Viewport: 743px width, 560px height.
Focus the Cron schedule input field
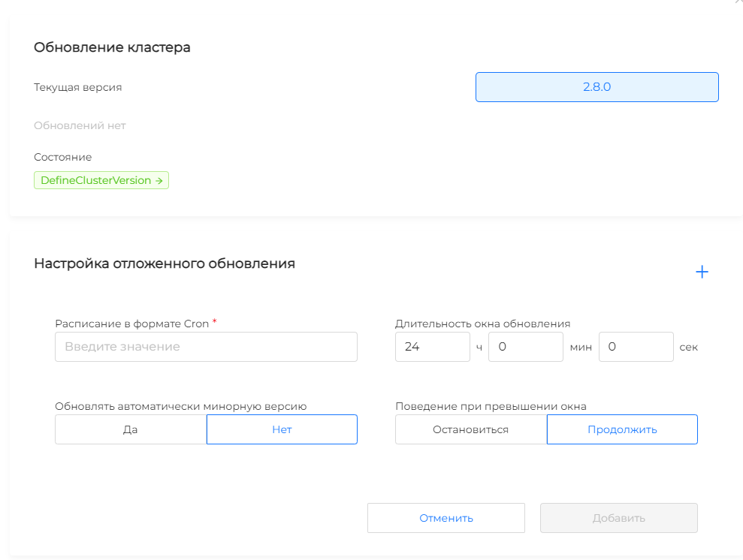pyautogui.click(x=206, y=347)
